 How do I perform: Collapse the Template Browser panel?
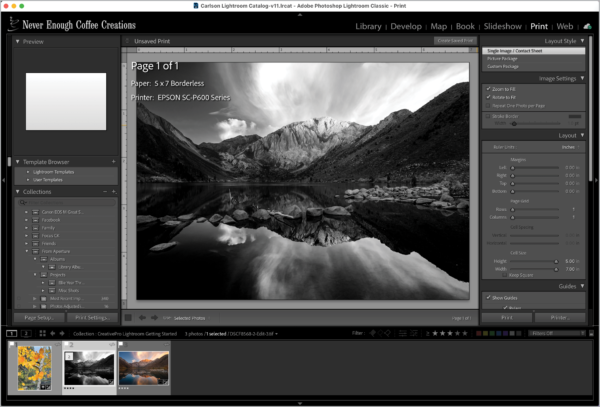click(x=17, y=162)
